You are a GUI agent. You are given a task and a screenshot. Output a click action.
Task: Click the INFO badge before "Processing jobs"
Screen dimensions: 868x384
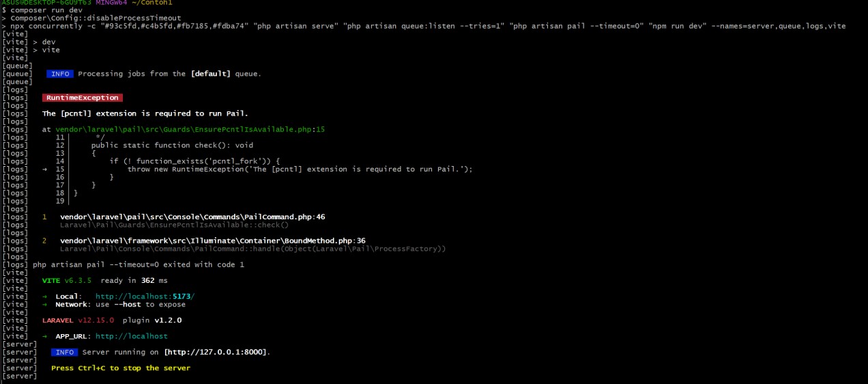[x=60, y=74]
